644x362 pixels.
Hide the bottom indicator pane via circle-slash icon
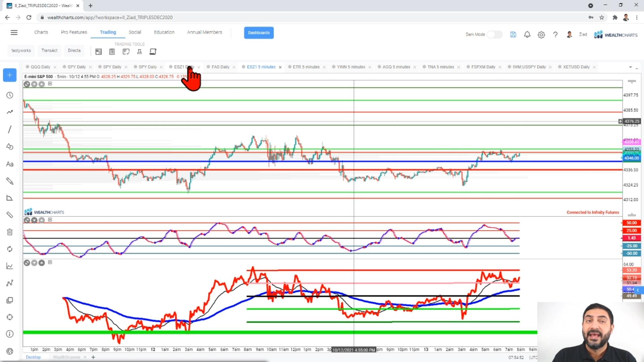[27, 263]
